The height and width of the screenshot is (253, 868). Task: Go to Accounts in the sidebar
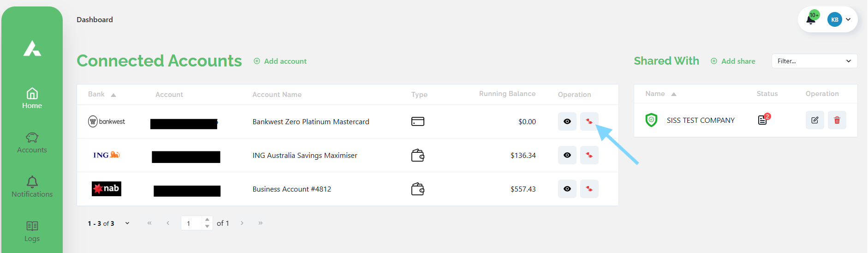point(32,143)
